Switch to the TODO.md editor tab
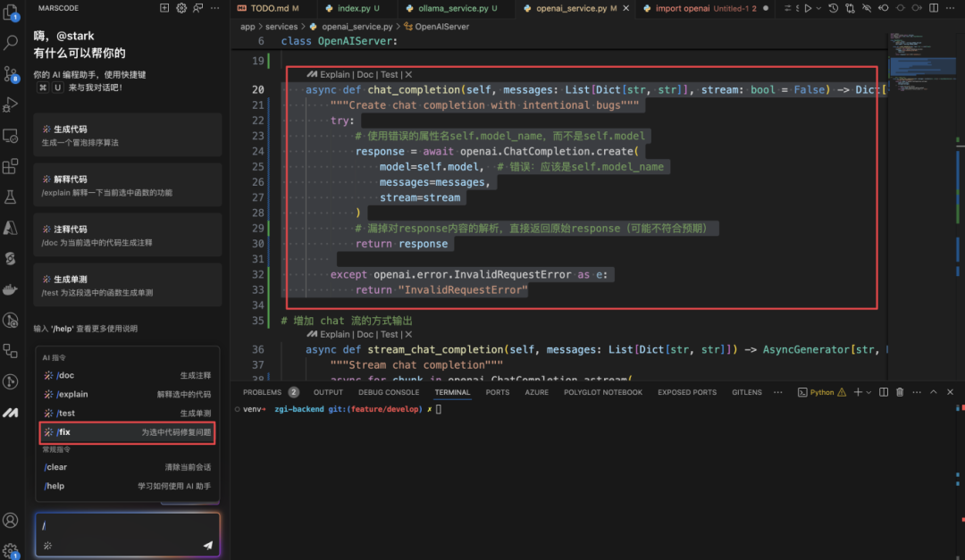Screen dimensions: 965x560 coord(268,8)
